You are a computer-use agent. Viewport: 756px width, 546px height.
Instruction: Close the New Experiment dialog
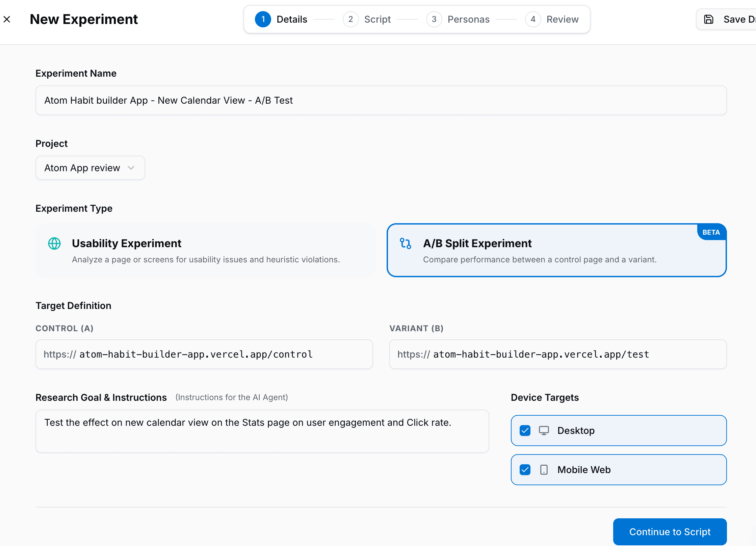7,19
